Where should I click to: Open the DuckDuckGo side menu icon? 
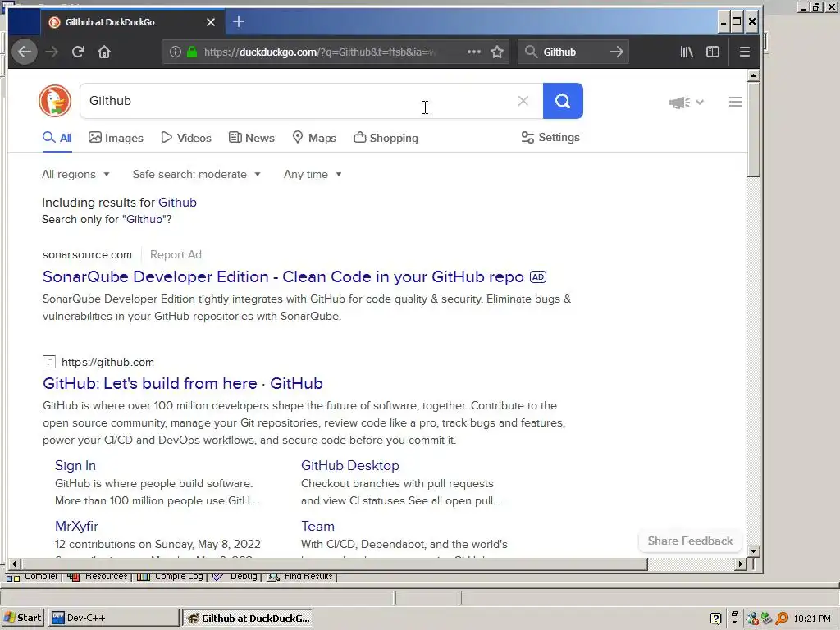coord(735,102)
